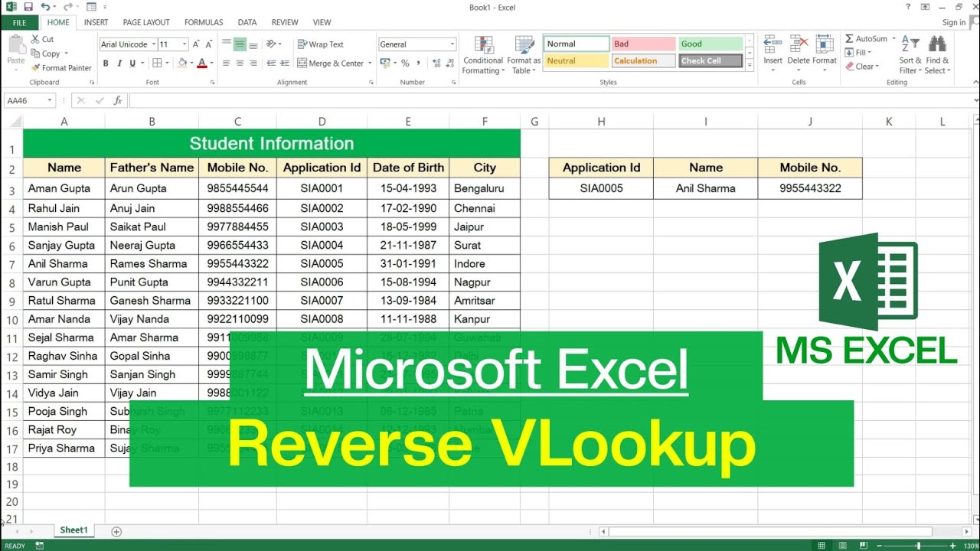Apply the Good cell style
The height and width of the screenshot is (551, 980).
710,44
